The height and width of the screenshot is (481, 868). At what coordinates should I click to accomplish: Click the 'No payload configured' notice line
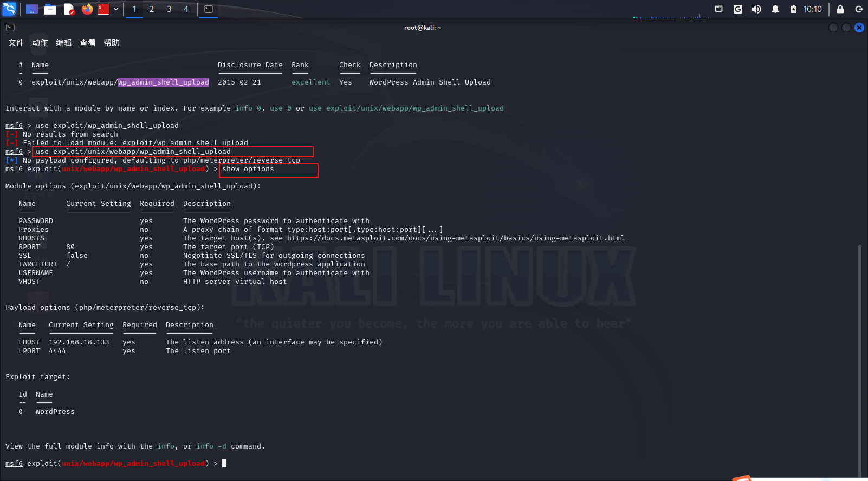pyautogui.click(x=153, y=160)
